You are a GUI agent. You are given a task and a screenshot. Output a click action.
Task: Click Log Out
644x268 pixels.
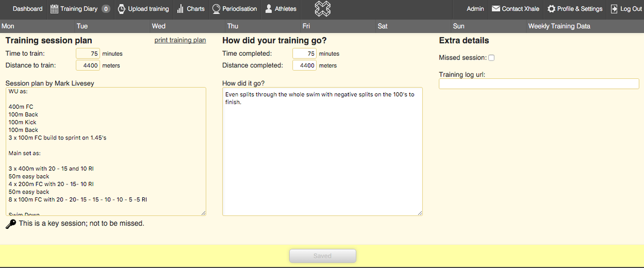click(631, 9)
